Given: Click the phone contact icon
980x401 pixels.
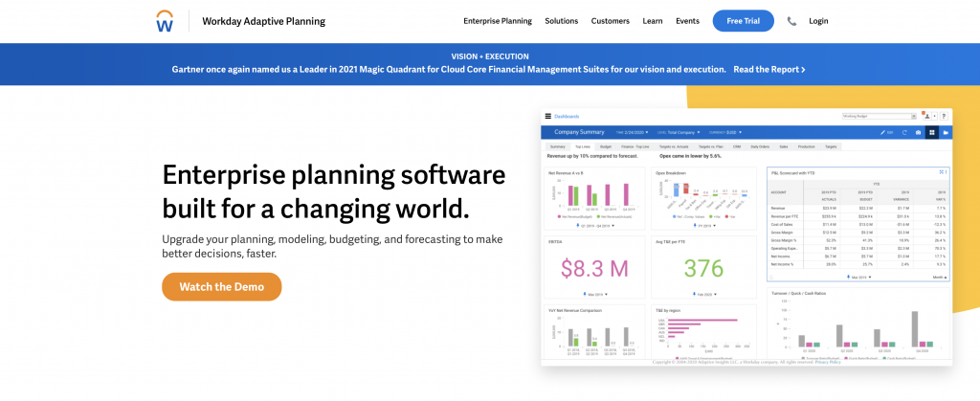Looking at the screenshot, I should tap(791, 21).
